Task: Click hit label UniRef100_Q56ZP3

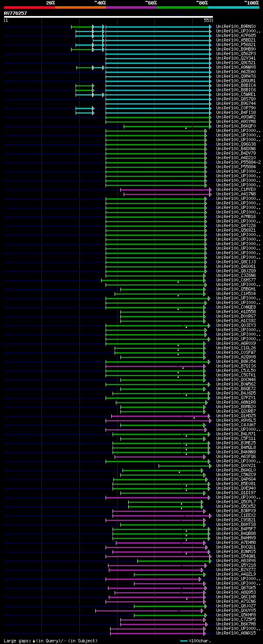Action: (x=236, y=54)
